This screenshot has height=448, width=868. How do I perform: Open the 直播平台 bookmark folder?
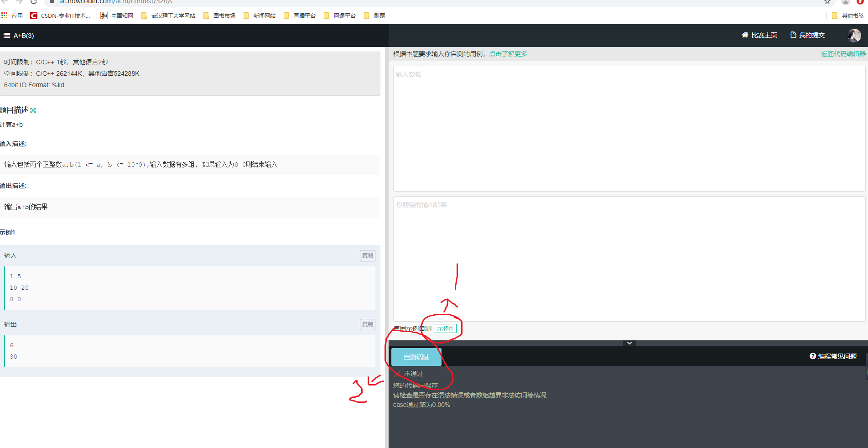click(300, 16)
